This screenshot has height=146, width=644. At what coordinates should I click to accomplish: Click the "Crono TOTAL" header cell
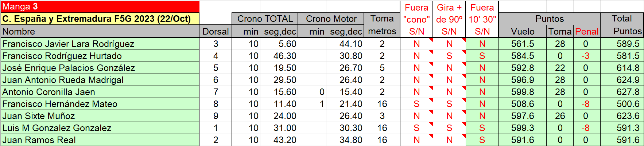point(265,19)
